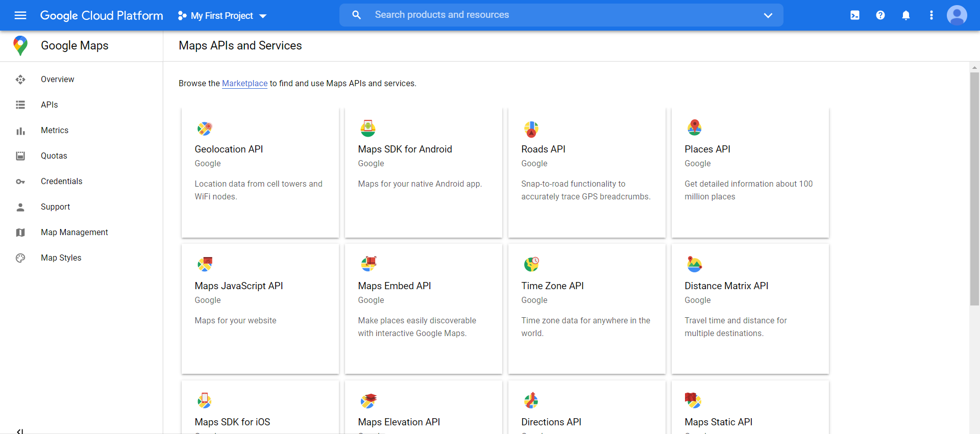The width and height of the screenshot is (980, 434).
Task: Click the search magnifier icon
Action: pos(357,15)
